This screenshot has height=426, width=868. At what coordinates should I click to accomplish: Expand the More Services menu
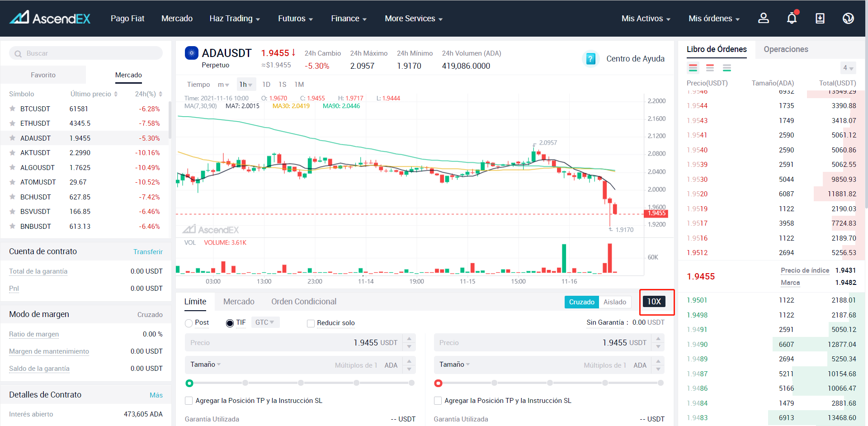pyautogui.click(x=414, y=19)
